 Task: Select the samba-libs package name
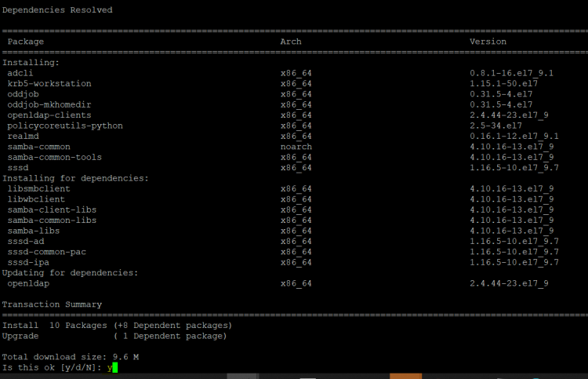[34, 231]
